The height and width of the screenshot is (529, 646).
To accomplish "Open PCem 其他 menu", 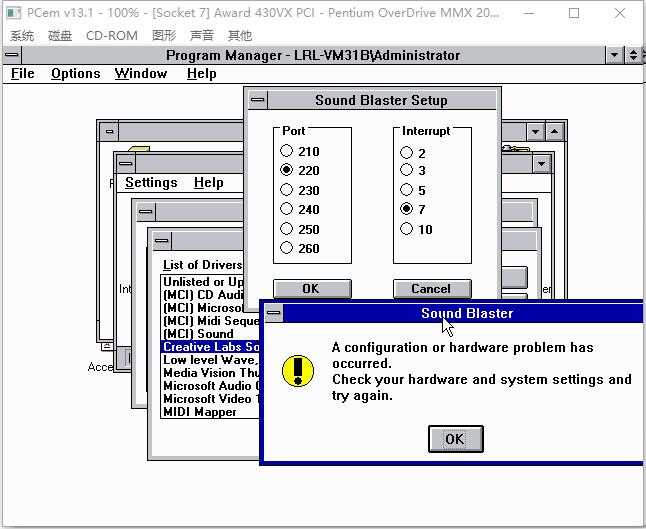I will (239, 36).
